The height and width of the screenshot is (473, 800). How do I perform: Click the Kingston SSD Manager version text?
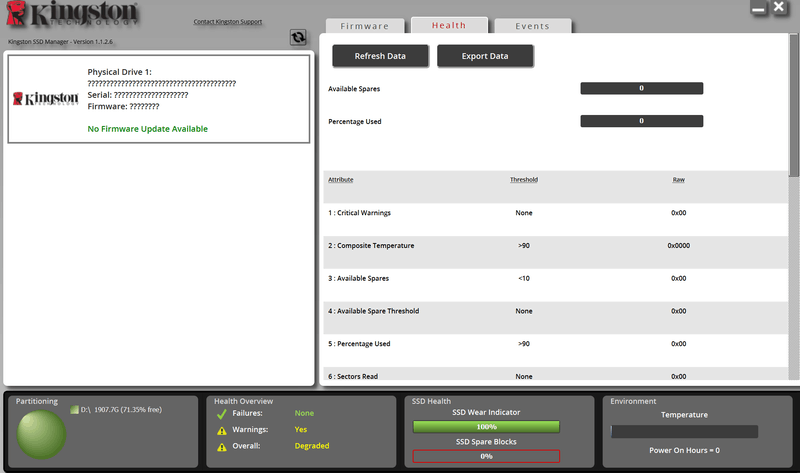pos(60,42)
